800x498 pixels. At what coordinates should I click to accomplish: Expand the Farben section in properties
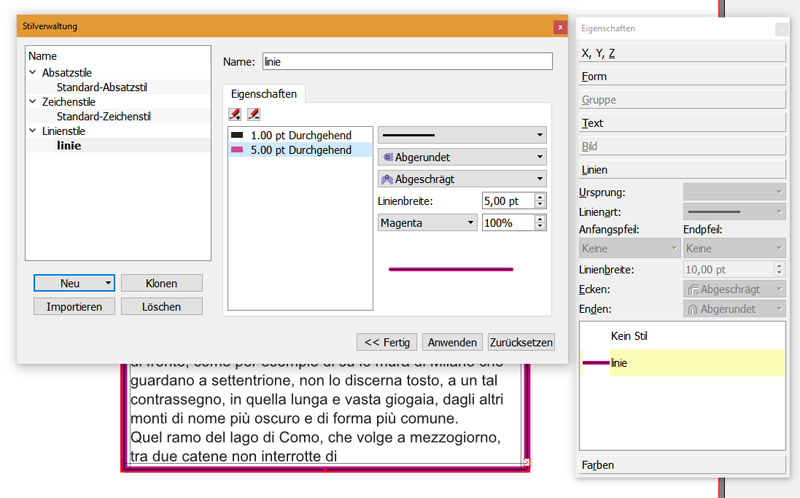pyautogui.click(x=683, y=465)
